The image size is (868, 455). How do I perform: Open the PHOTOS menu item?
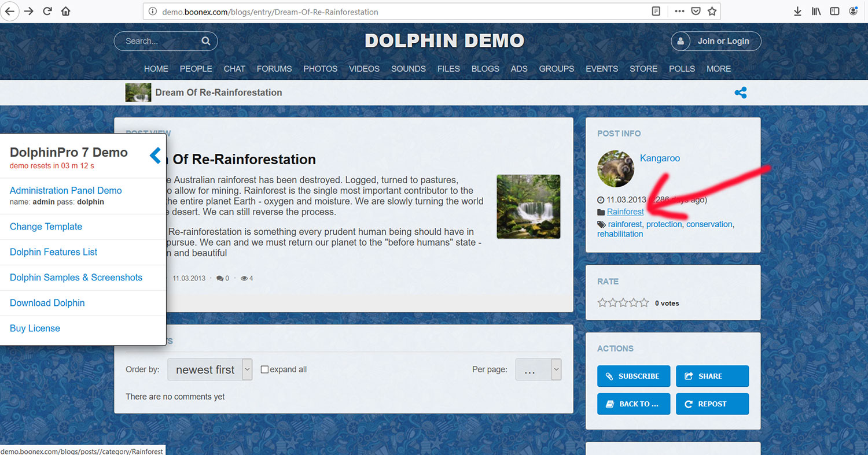pos(320,69)
